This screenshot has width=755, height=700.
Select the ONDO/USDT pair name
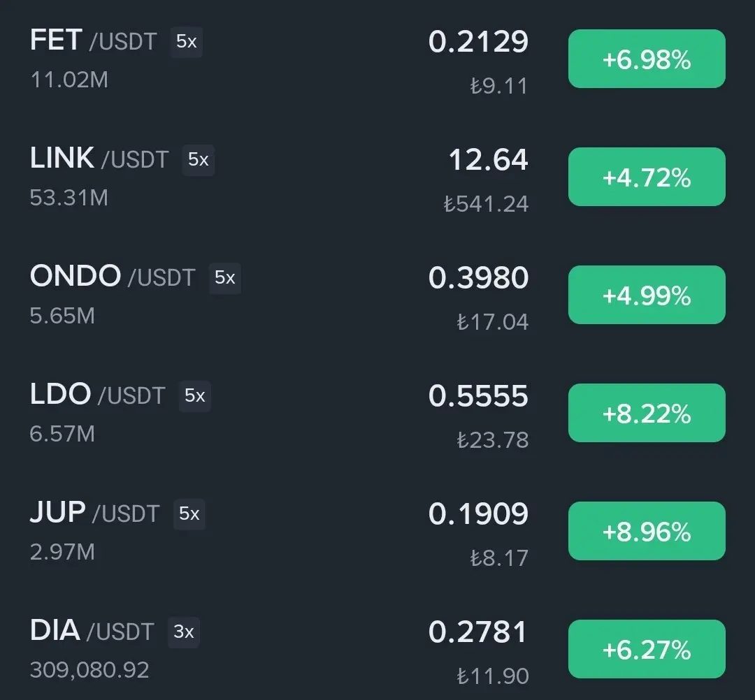112,277
